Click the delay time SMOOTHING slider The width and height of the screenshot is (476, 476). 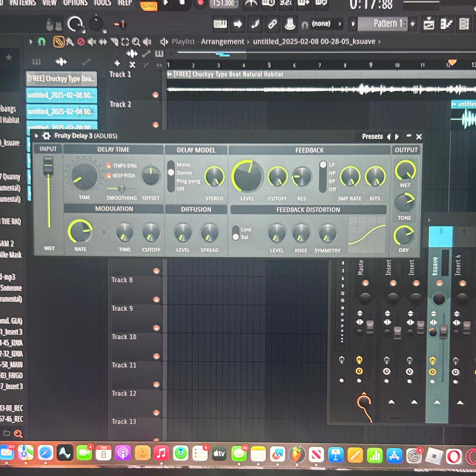pos(122,189)
